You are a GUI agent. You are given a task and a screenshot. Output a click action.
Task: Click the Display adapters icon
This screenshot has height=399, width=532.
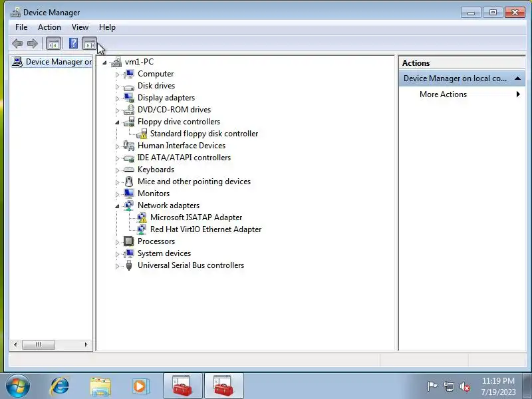(x=128, y=98)
